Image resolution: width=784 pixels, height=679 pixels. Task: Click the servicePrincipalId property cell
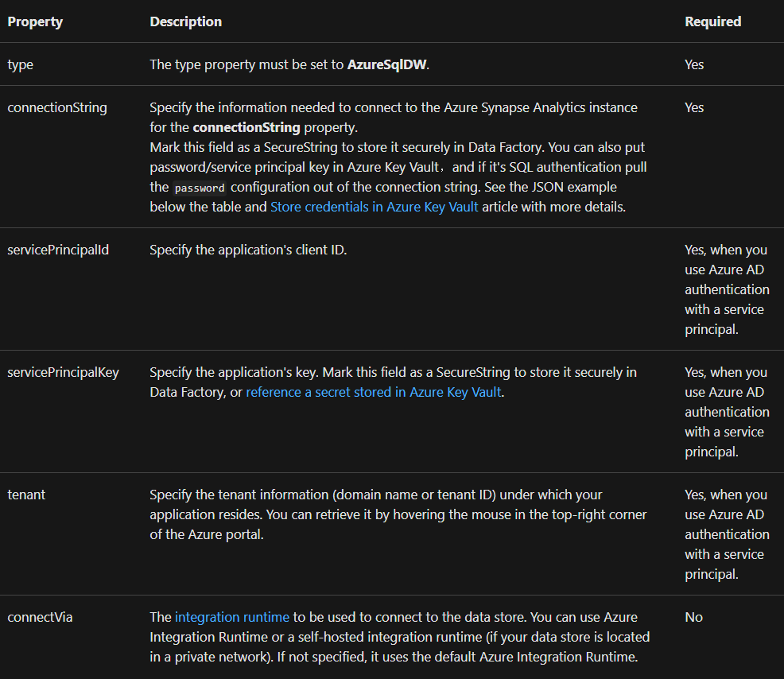[58, 250]
